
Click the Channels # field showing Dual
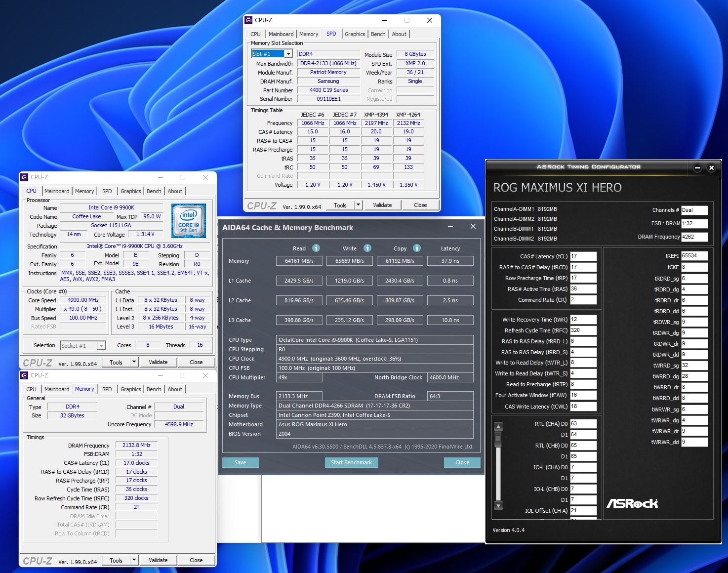(x=694, y=210)
